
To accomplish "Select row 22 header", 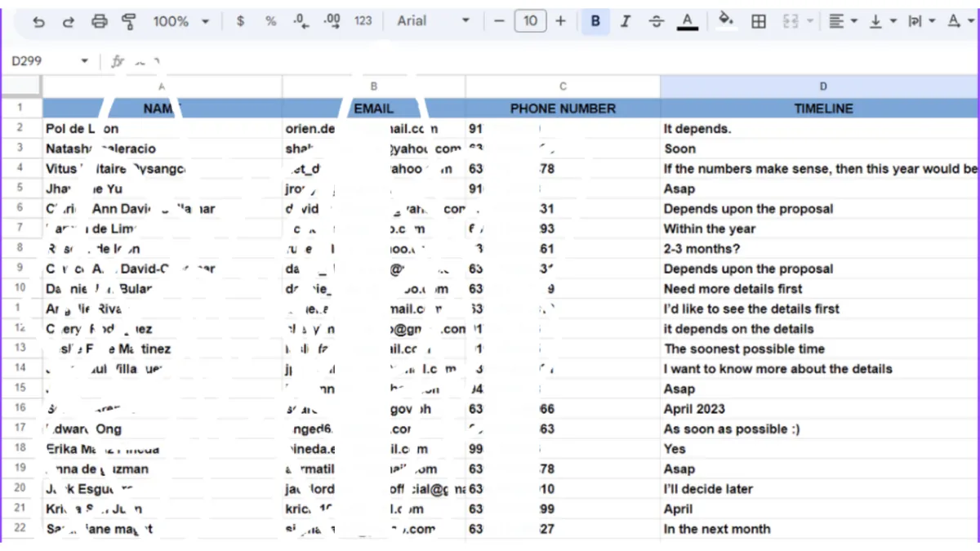I will point(20,528).
